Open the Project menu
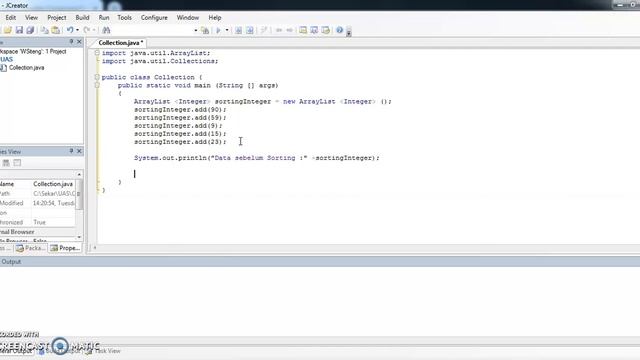Image resolution: width=640 pixels, height=360 pixels. tap(57, 18)
